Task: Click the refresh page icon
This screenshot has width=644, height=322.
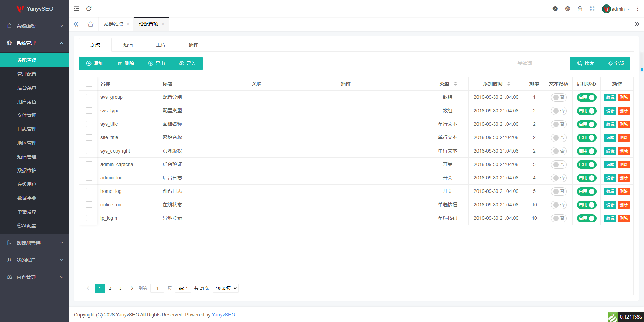Action: tap(89, 9)
